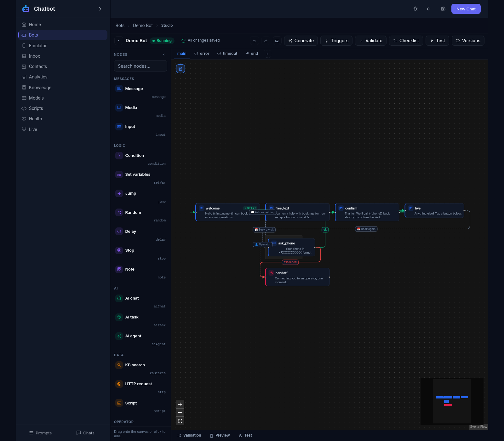Open the Preview bottom tab

(220, 435)
